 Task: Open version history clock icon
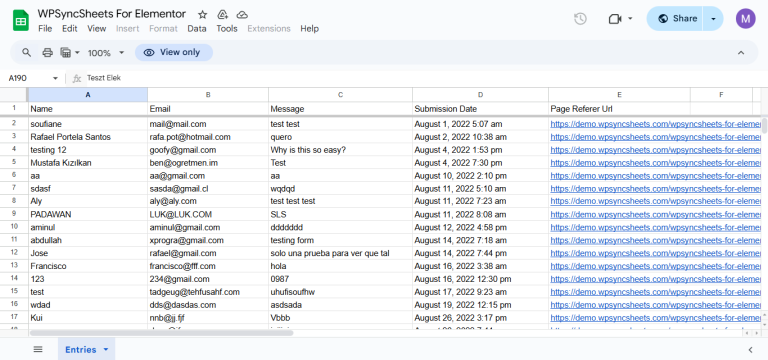click(x=580, y=19)
